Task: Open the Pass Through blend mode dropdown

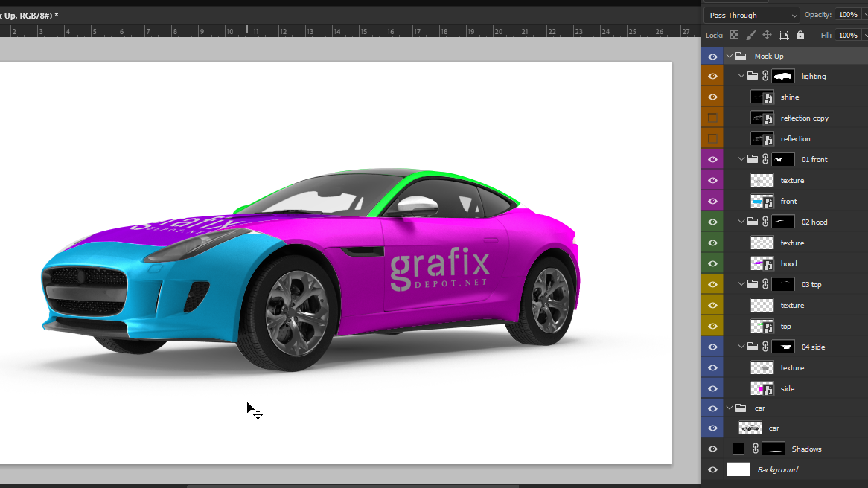Action: (x=751, y=15)
